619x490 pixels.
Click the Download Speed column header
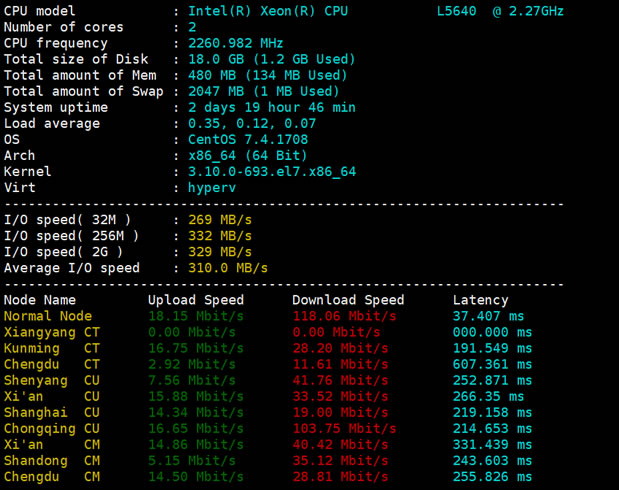(x=348, y=300)
